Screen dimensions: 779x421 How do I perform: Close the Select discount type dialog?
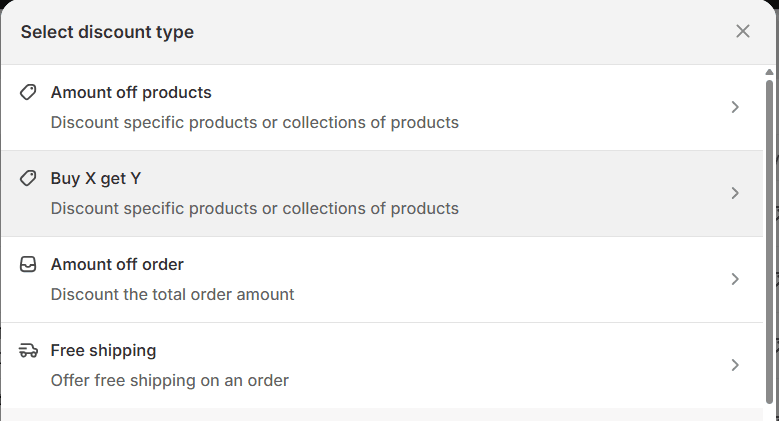743,31
